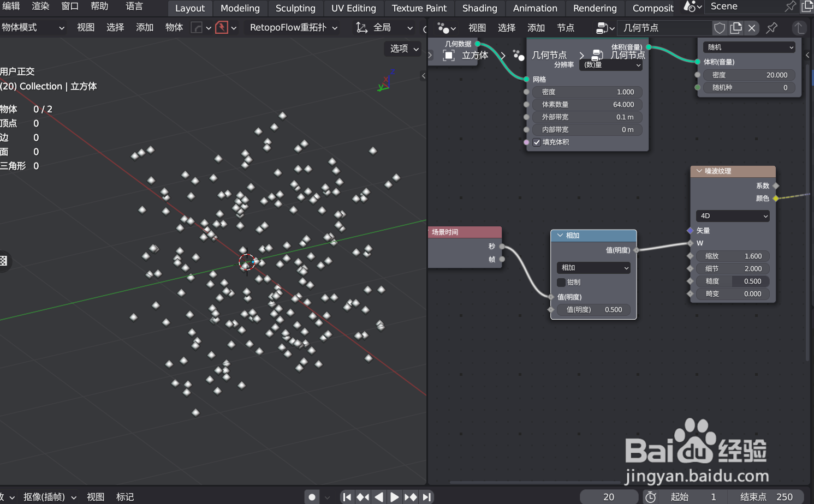Image resolution: width=814 pixels, height=504 pixels.
Task: Open the (数)量 resolution dropdown
Action: 611,65
